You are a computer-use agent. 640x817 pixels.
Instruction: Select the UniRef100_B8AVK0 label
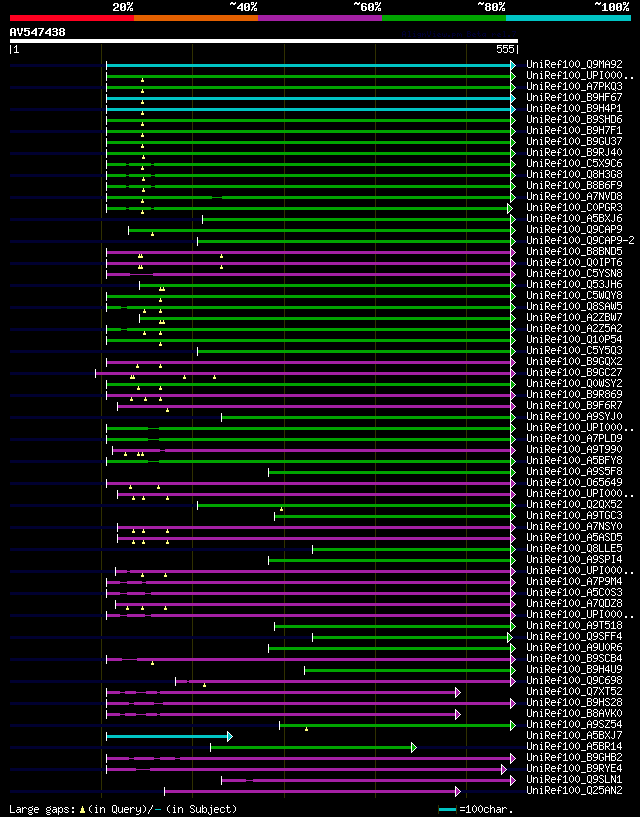(574, 712)
